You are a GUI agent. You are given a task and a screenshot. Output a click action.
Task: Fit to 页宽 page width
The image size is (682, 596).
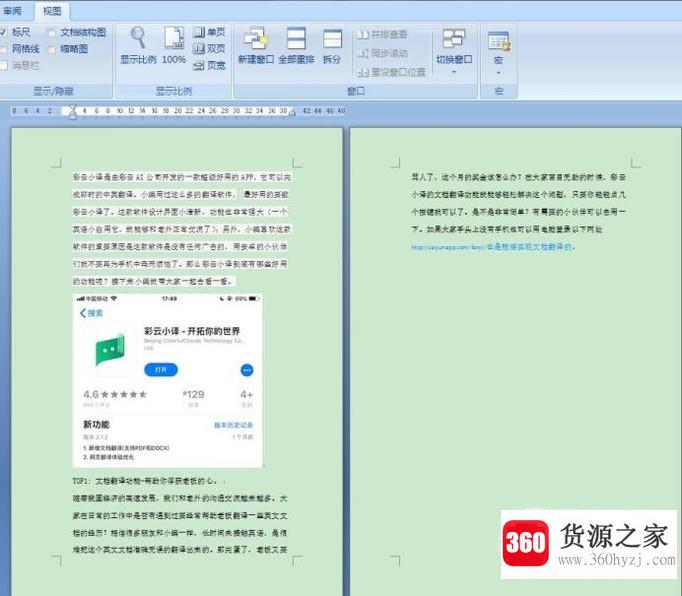point(209,66)
